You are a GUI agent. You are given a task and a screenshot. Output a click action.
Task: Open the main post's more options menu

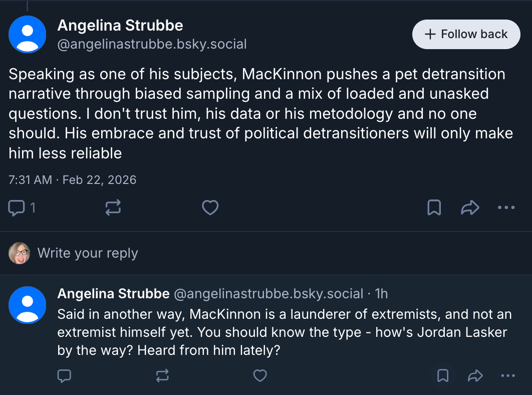pyautogui.click(x=506, y=208)
